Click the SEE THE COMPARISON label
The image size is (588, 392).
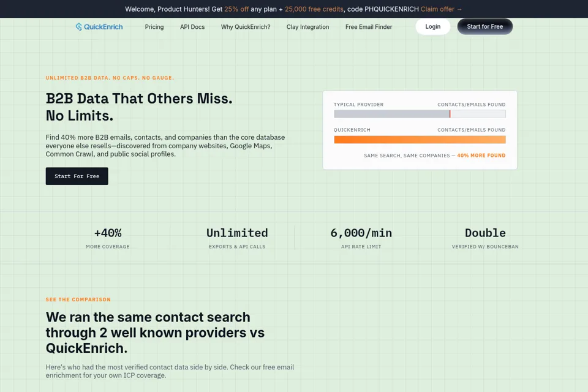78,300
